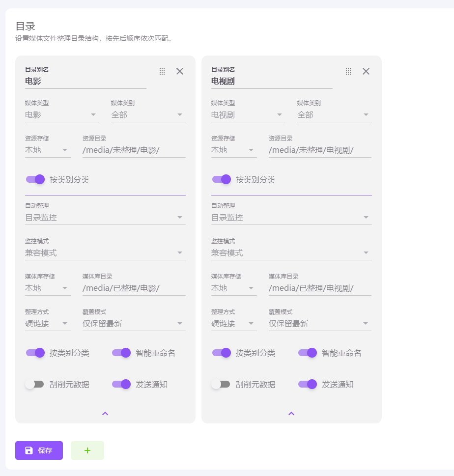This screenshot has height=476, width=454.
Task: Open 媒体类型 dropdown in 电影 card
Action: [61, 115]
